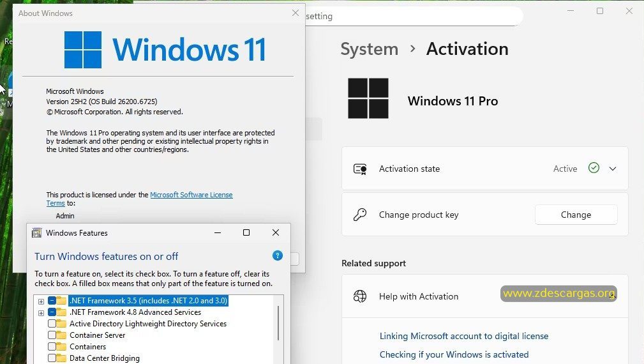Click the Data Center Bridging folder icon
The image size is (644, 364).
pos(62,358)
